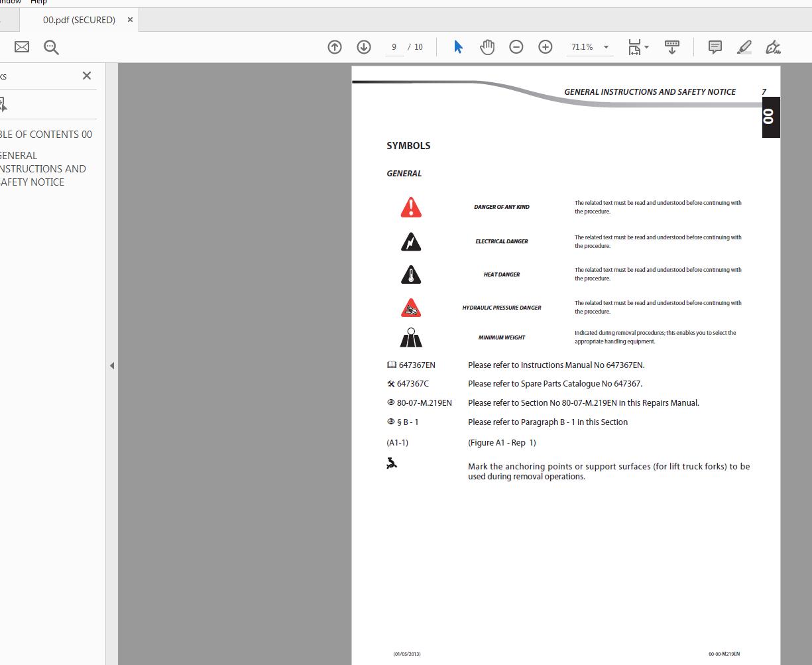Open the page fit options dropdown arrow
The image size is (812, 665).
(646, 47)
